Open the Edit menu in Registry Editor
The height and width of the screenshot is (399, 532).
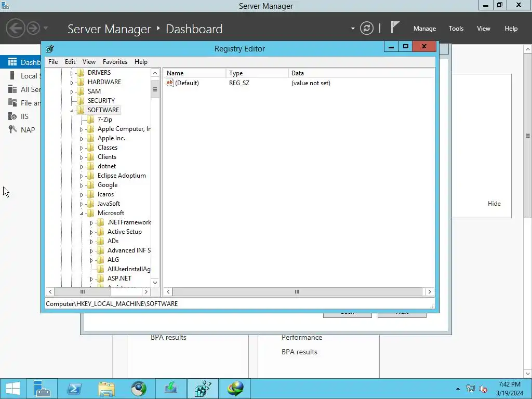tap(70, 62)
